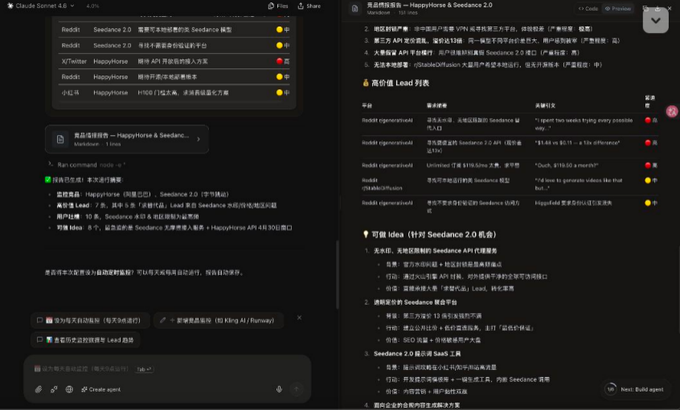The image size is (680, 410).
Task: Click the microphone voice input icon
Action: tap(279, 389)
